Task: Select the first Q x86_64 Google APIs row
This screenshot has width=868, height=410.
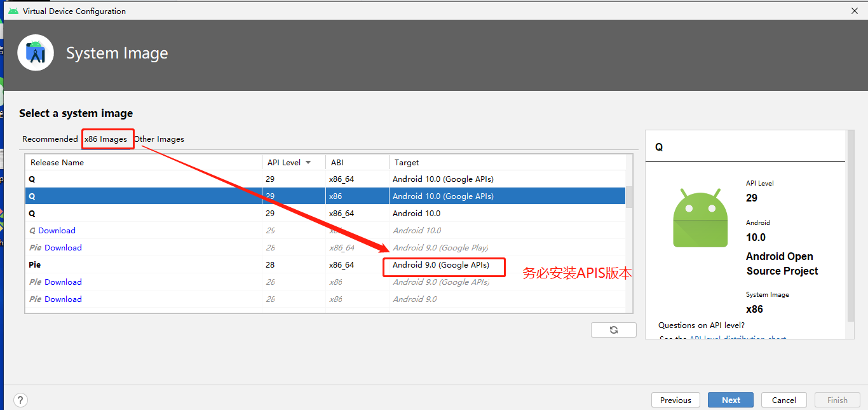Action: tap(325, 179)
